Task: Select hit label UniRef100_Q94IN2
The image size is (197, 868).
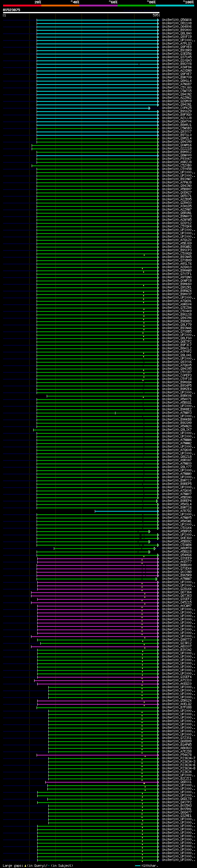Action: (177, 94)
